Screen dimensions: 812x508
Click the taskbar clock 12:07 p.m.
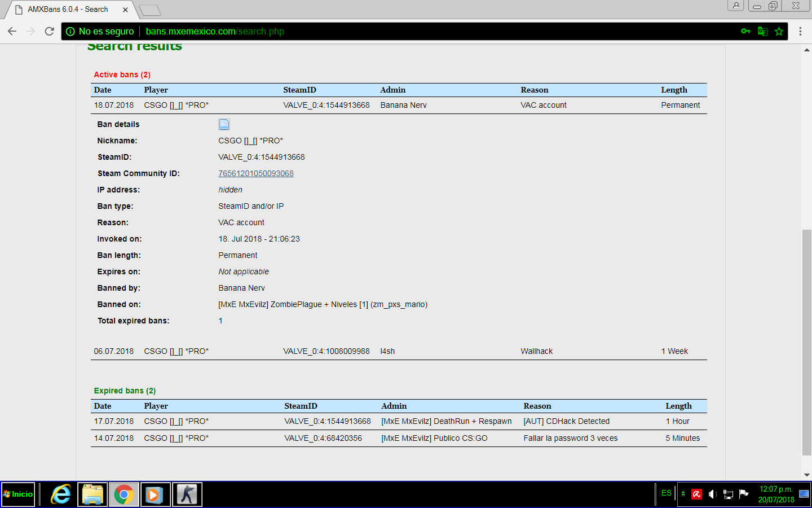click(x=776, y=489)
